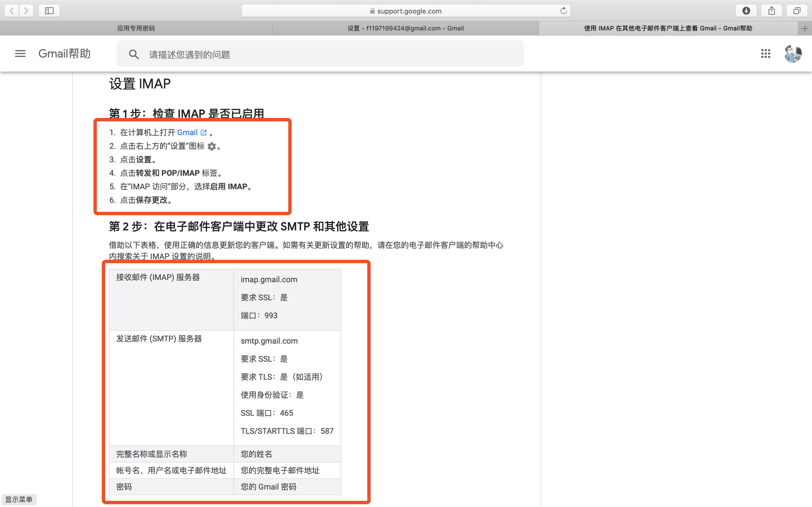Click the reload icon in the address bar

(563, 10)
